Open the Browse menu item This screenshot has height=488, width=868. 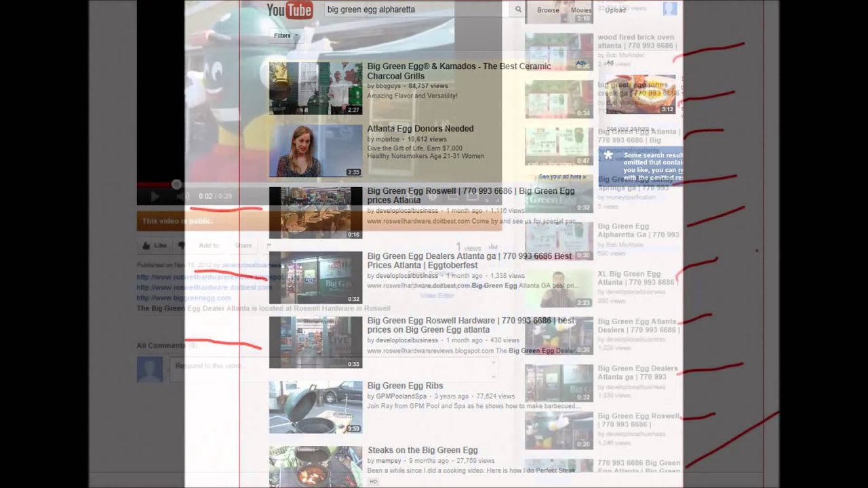coord(548,10)
